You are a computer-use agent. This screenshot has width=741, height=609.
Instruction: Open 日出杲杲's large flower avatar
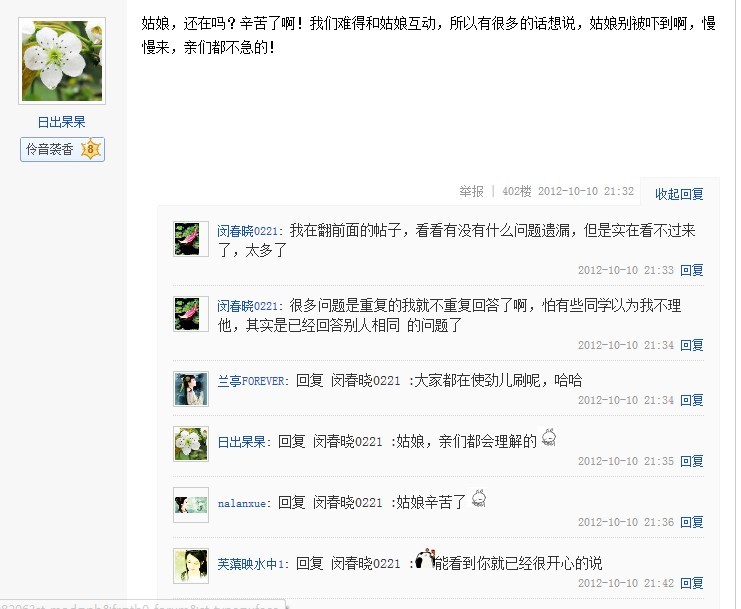(62, 61)
